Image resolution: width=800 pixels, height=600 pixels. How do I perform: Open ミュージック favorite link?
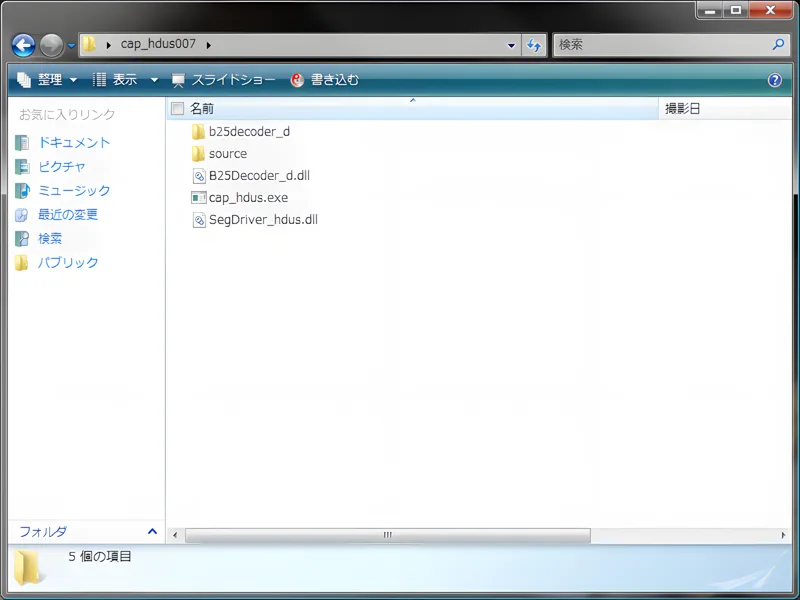(73, 191)
